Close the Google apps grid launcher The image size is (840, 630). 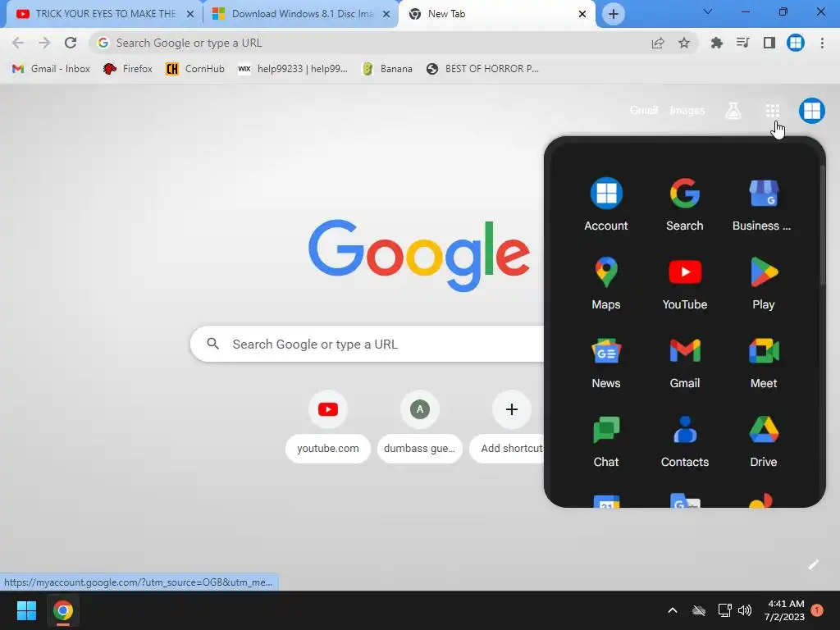pyautogui.click(x=772, y=111)
